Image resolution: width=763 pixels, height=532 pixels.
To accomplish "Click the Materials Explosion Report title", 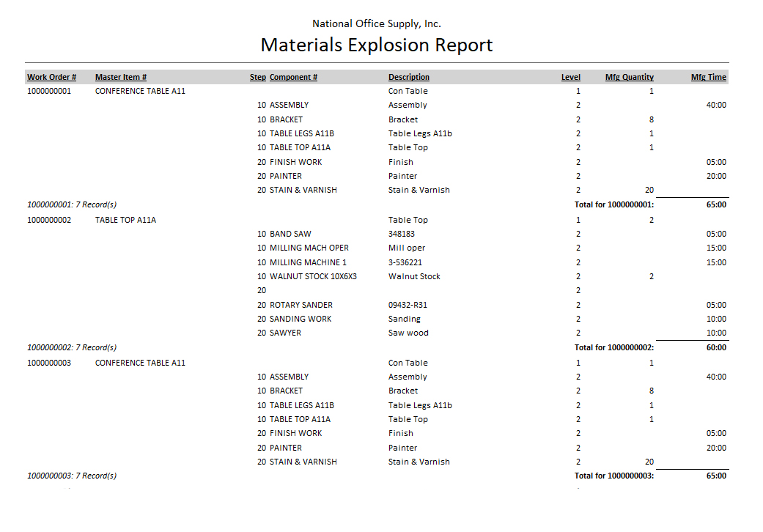I will click(x=377, y=45).
